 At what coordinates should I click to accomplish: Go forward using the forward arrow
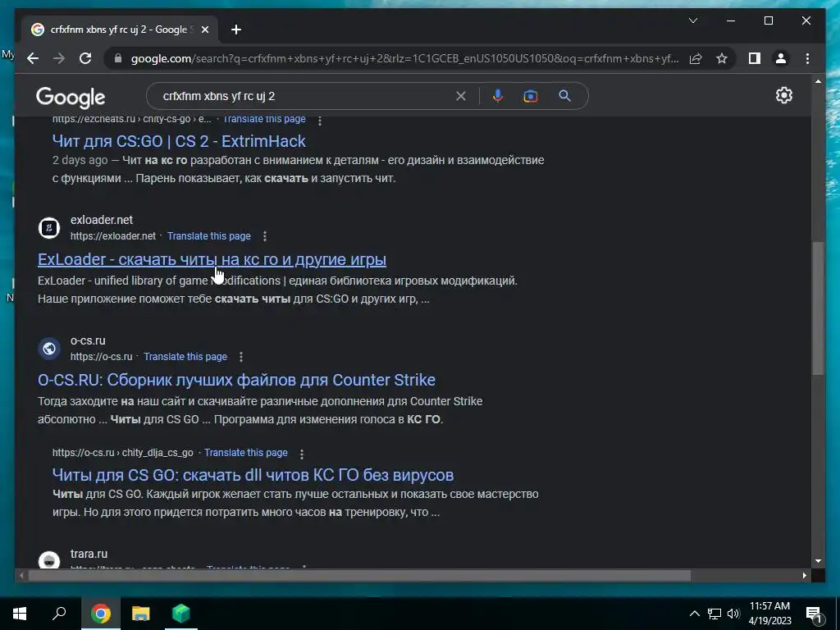(x=59, y=58)
